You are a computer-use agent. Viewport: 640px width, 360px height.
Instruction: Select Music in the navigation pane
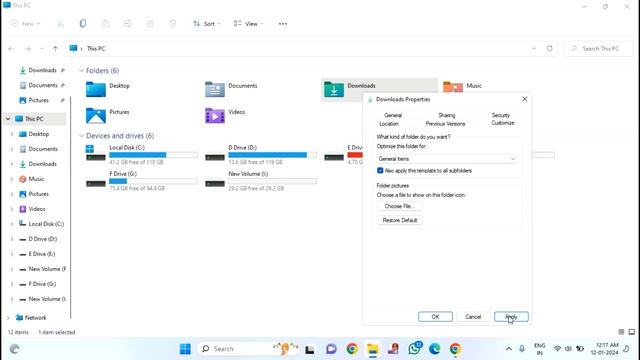click(36, 179)
